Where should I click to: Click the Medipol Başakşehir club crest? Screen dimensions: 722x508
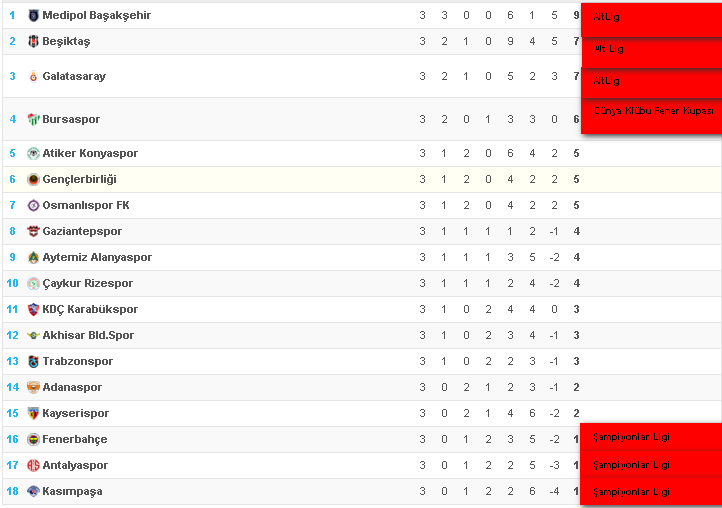click(33, 16)
